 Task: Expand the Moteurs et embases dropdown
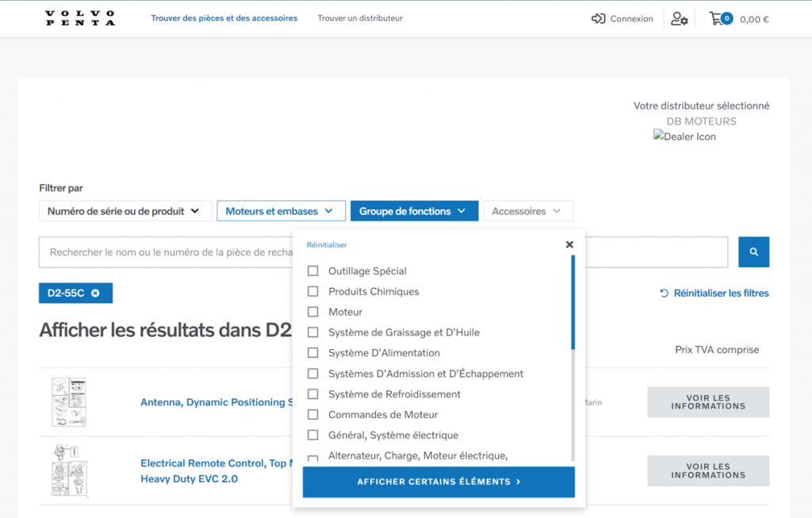pyautogui.click(x=281, y=211)
